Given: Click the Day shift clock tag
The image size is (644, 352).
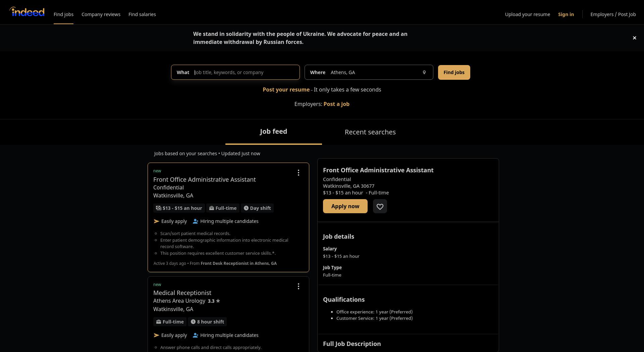Looking at the screenshot, I should pyautogui.click(x=257, y=208).
